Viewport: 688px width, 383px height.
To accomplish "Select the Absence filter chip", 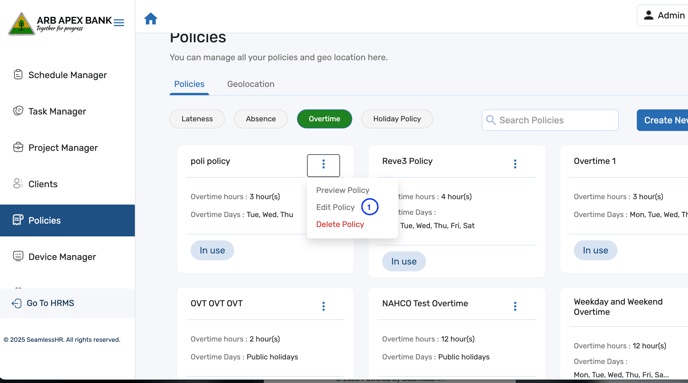I will click(x=261, y=119).
